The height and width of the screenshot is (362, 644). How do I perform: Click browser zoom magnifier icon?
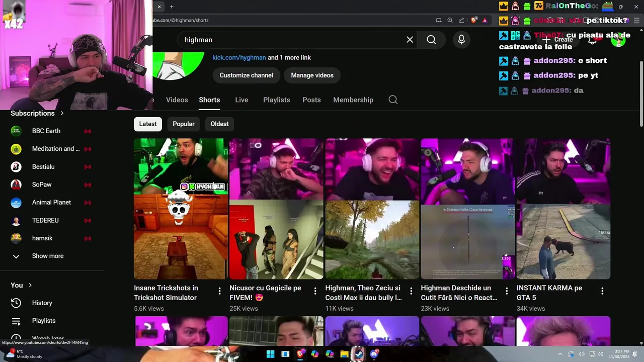(450, 20)
